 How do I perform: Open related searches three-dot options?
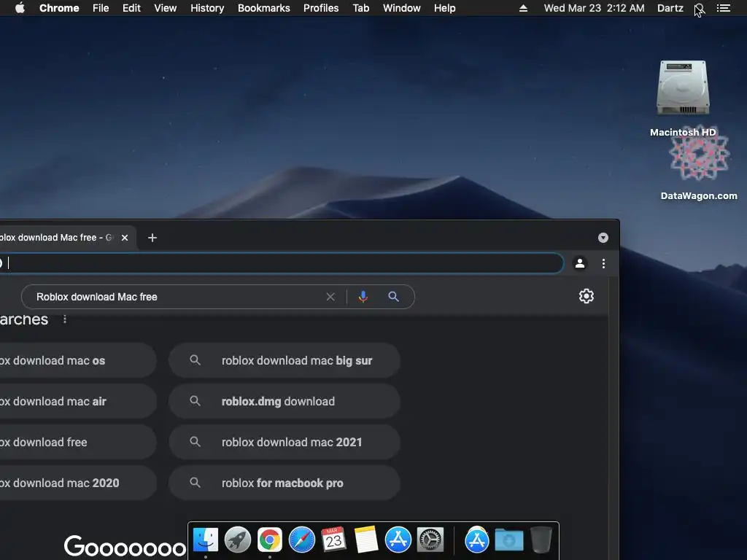65,319
